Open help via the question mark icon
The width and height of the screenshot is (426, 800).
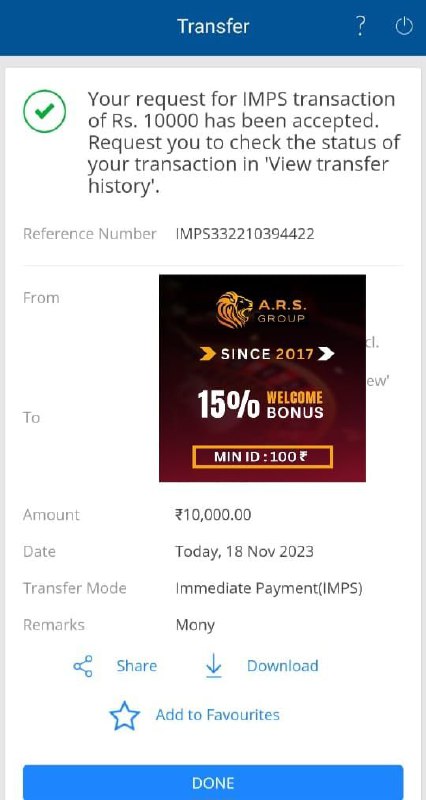(360, 26)
